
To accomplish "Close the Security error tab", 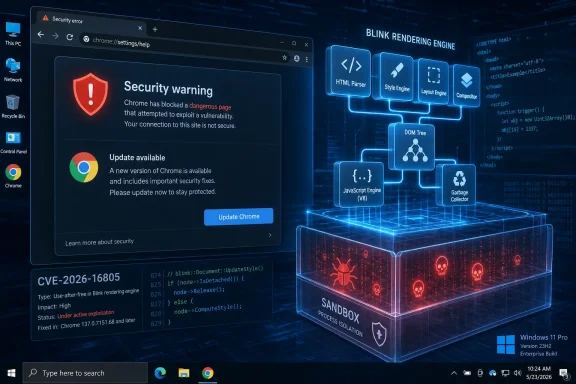I will [140, 28].
